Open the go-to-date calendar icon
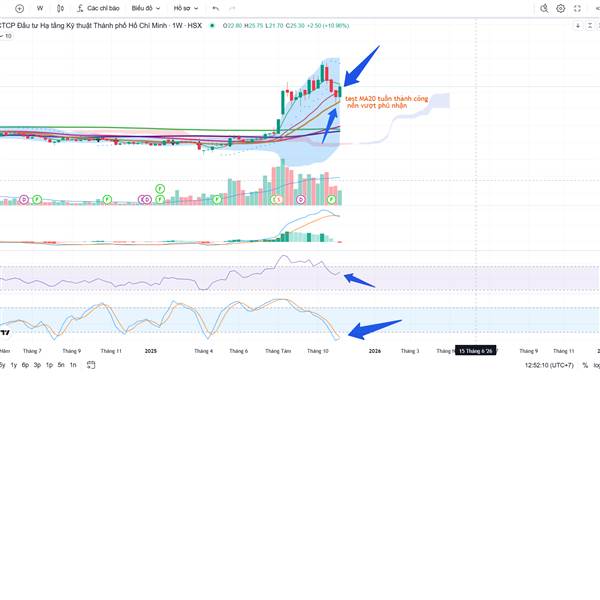 [91, 365]
